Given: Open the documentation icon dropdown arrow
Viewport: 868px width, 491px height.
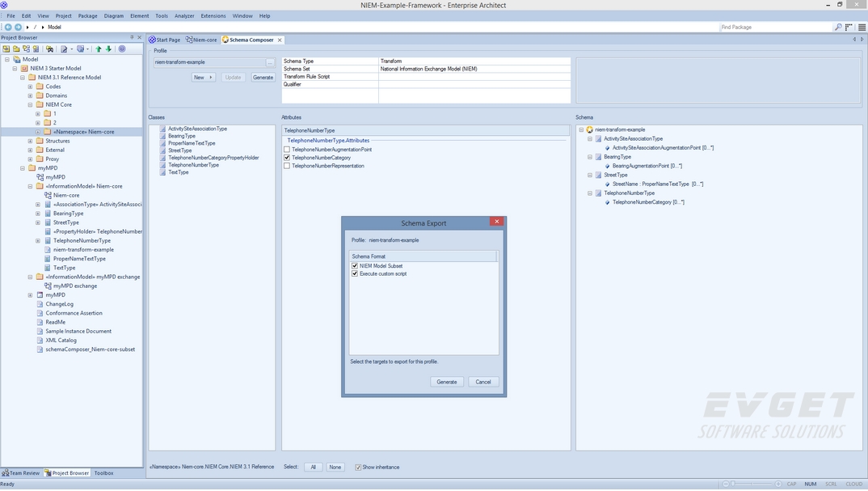Looking at the screenshot, I should click(x=71, y=49).
